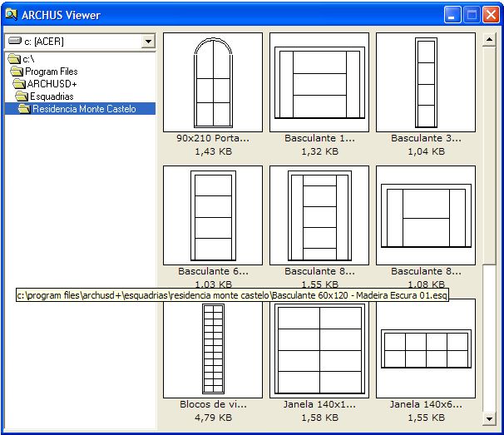Click the Esquadrias folder icon
Viewport: 504px width, 435px height.
tap(22, 96)
